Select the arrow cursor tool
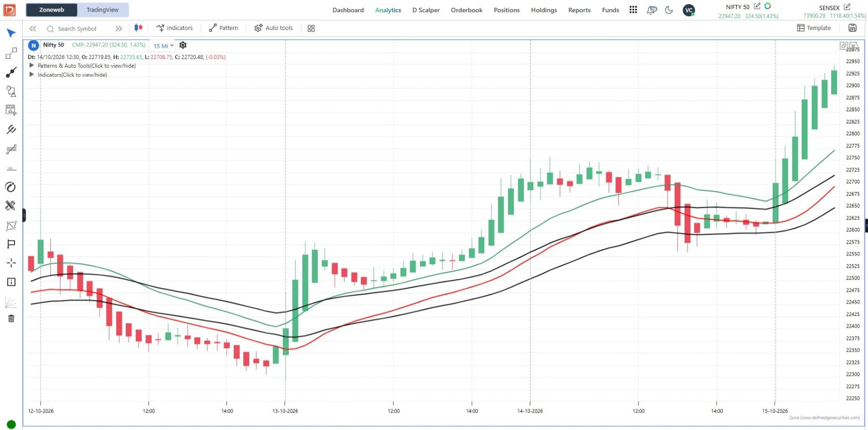This screenshot has width=868, height=430. pyautogui.click(x=11, y=33)
